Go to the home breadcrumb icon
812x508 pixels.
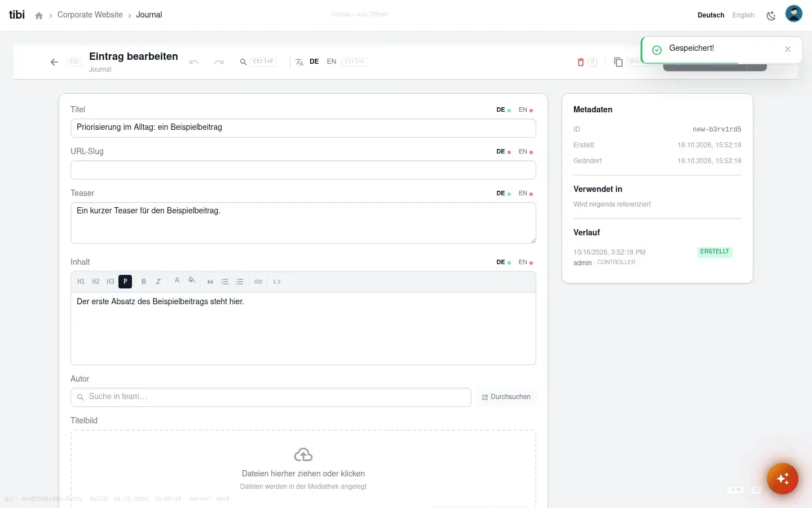[39, 16]
